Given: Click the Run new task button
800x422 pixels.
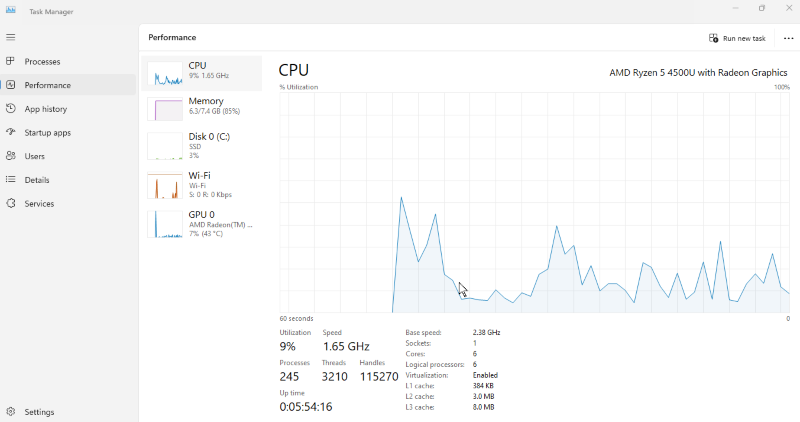Looking at the screenshot, I should pos(737,38).
